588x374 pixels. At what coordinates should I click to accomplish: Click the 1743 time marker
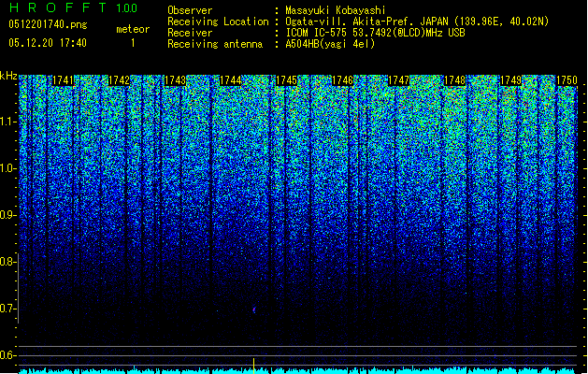(175, 80)
